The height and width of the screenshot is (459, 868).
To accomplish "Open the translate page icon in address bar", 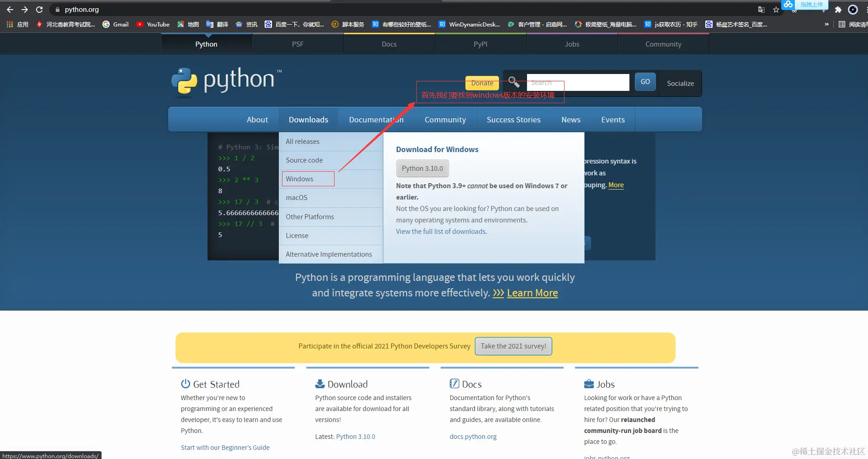I will pyautogui.click(x=761, y=10).
